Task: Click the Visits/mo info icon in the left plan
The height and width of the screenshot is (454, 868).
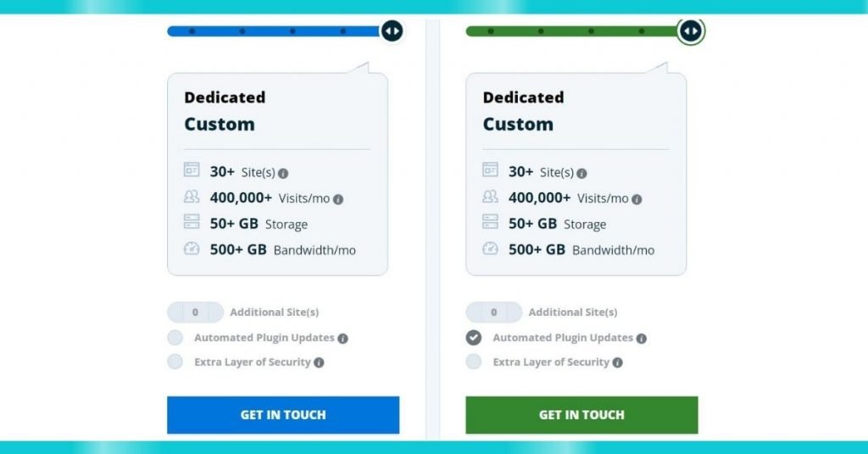Action: pyautogui.click(x=338, y=200)
